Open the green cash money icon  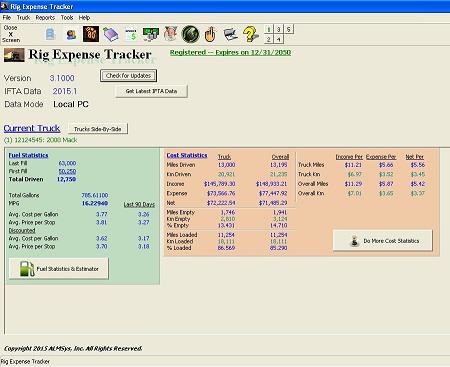[x=151, y=34]
